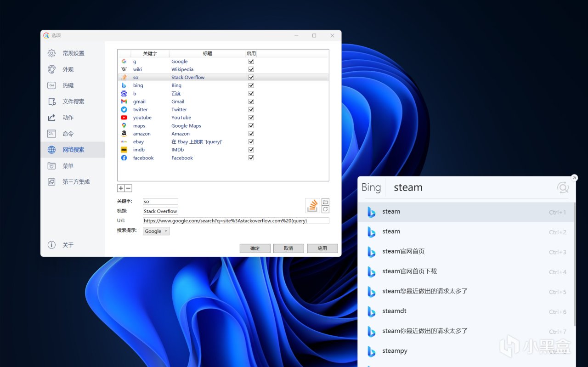
Task: Click the Listary search icon in the search bar
Action: click(x=563, y=187)
